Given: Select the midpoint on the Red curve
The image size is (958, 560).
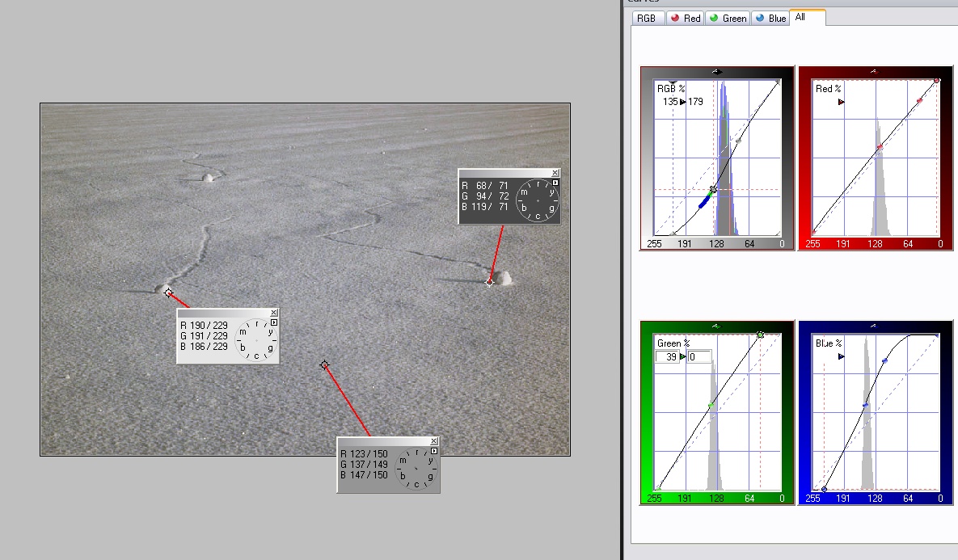Looking at the screenshot, I should (x=880, y=147).
